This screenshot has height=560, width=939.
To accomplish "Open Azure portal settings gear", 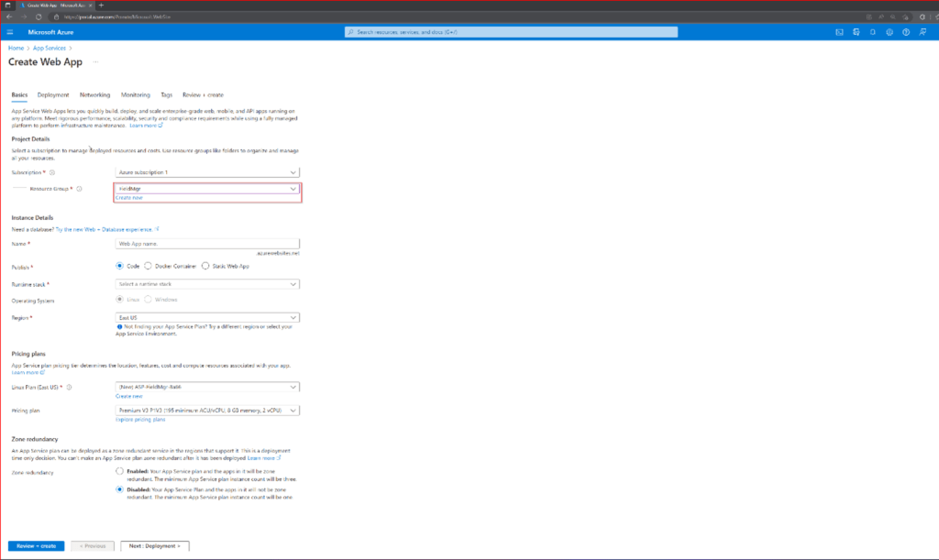I will coord(889,32).
